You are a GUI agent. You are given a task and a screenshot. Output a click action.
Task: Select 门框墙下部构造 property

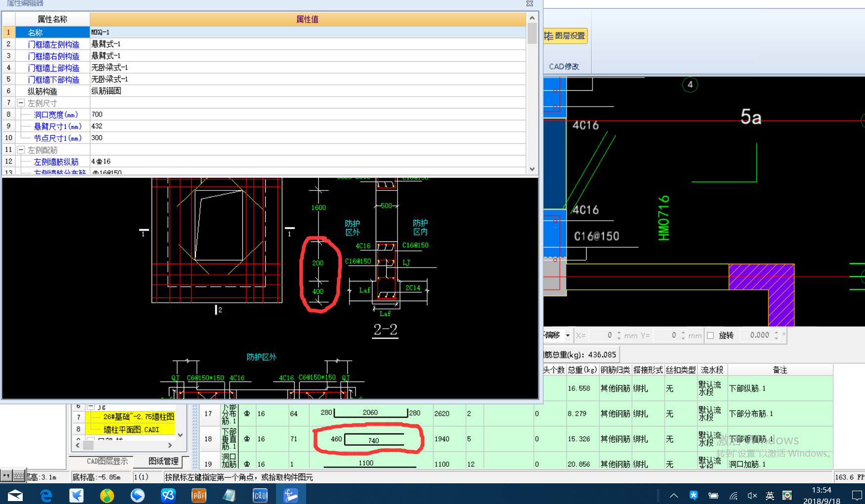(x=53, y=79)
